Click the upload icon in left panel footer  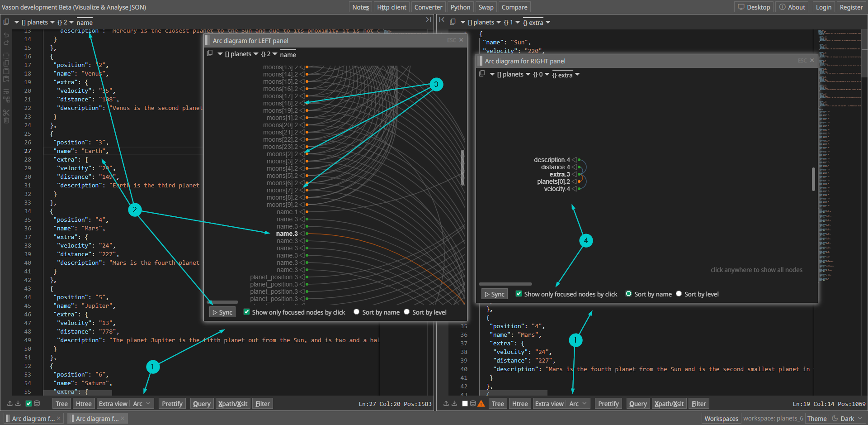point(10,404)
